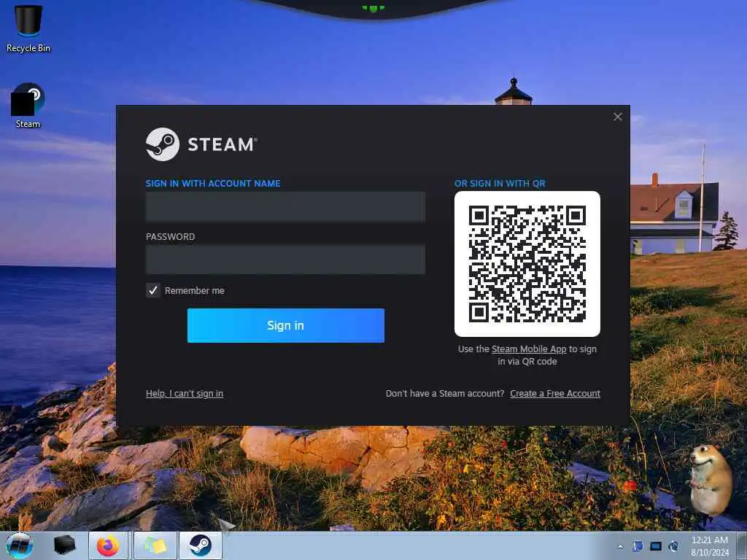The image size is (747, 560).
Task: Focus the account name input field
Action: point(285,206)
